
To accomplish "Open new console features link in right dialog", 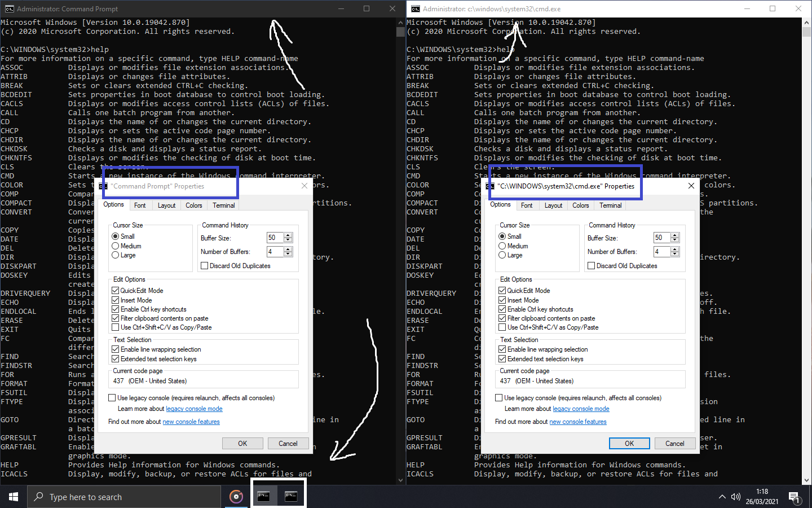I will (x=578, y=422).
